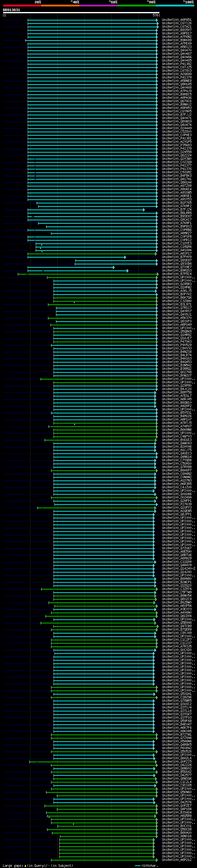Select hit label UniRef100_B9RQS3
The image size is (197, 868).
[176, 271]
